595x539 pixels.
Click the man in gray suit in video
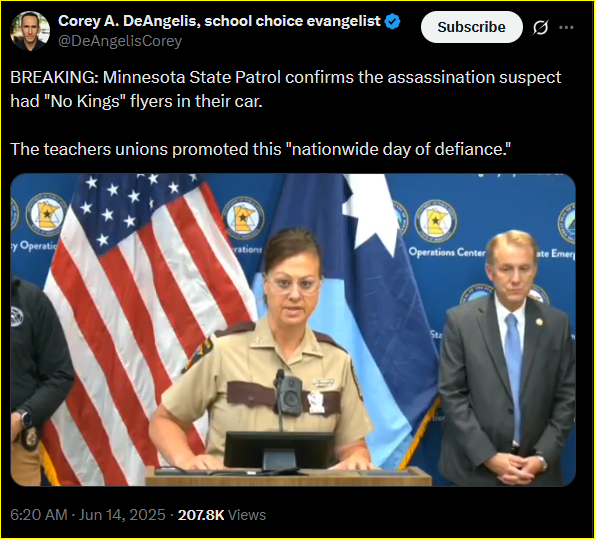point(507,357)
